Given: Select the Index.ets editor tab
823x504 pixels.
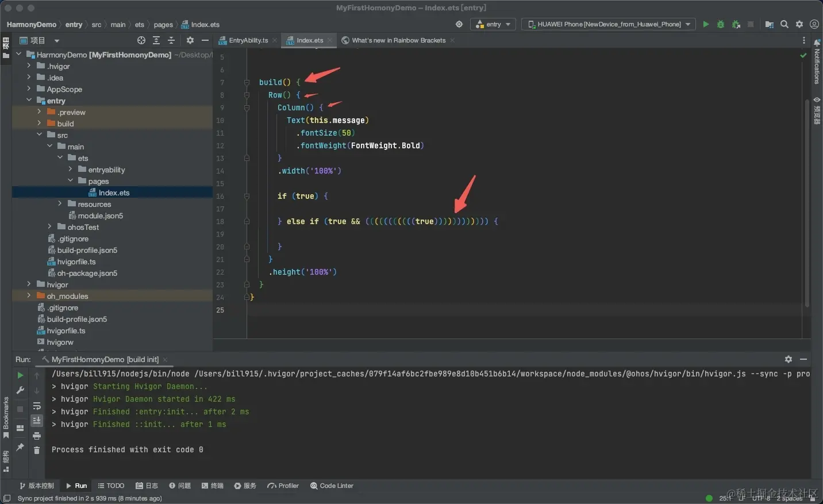Looking at the screenshot, I should pos(309,40).
